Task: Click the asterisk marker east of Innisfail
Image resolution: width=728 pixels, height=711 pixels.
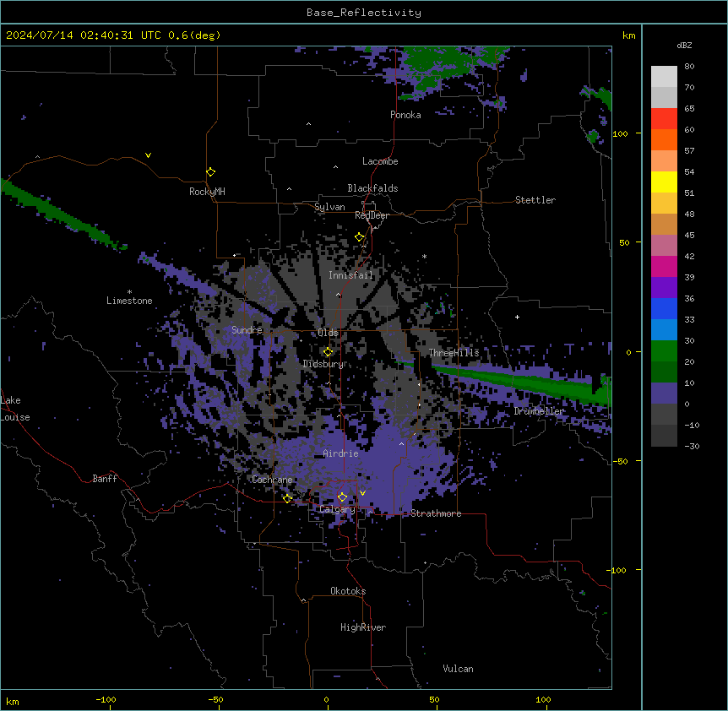Action: 424,257
